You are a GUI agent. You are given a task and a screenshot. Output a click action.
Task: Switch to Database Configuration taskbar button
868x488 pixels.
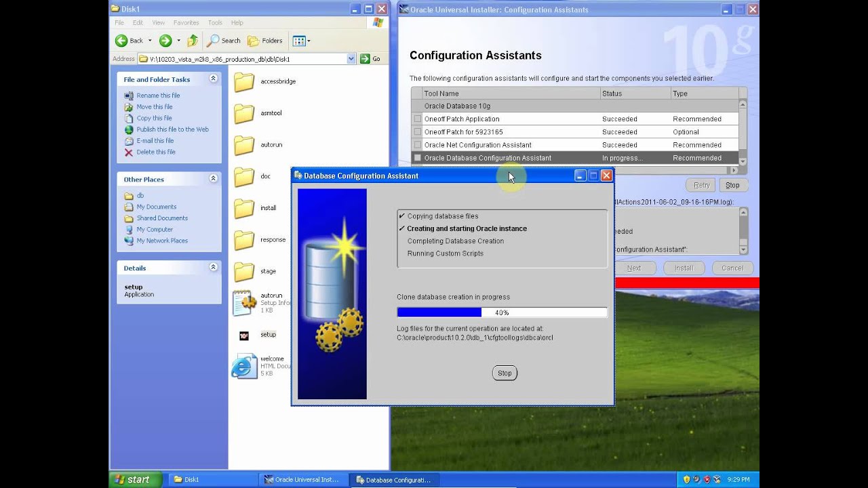pos(395,480)
